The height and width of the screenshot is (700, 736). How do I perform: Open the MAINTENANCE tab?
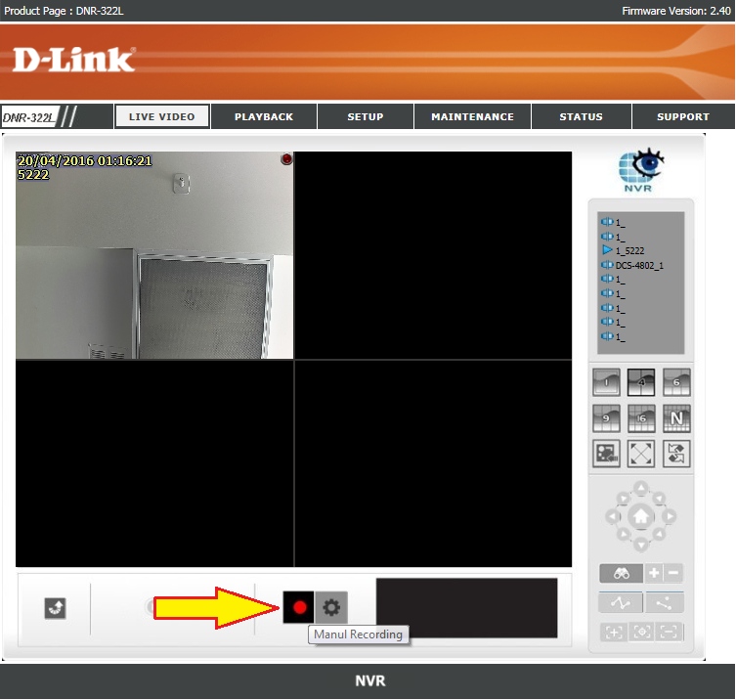[472, 117]
